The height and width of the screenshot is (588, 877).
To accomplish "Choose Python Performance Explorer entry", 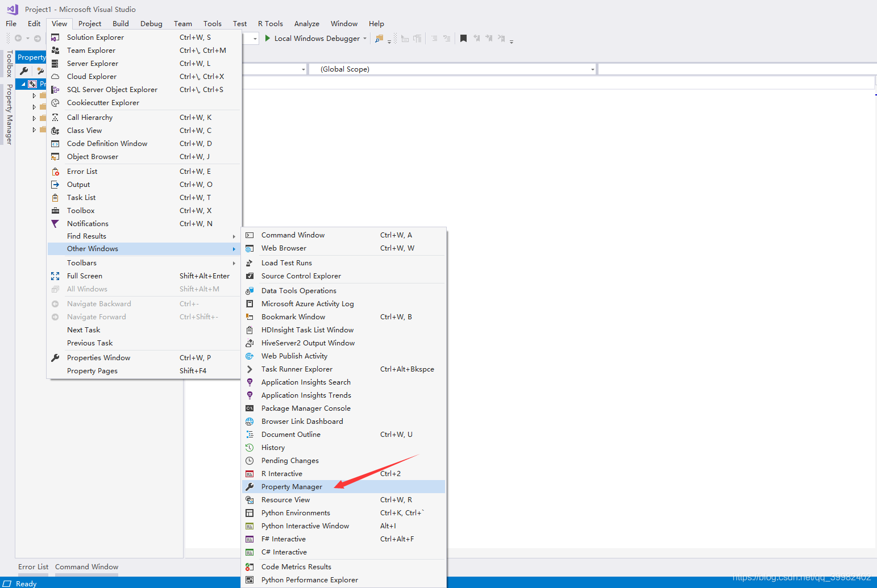I will [x=344, y=580].
